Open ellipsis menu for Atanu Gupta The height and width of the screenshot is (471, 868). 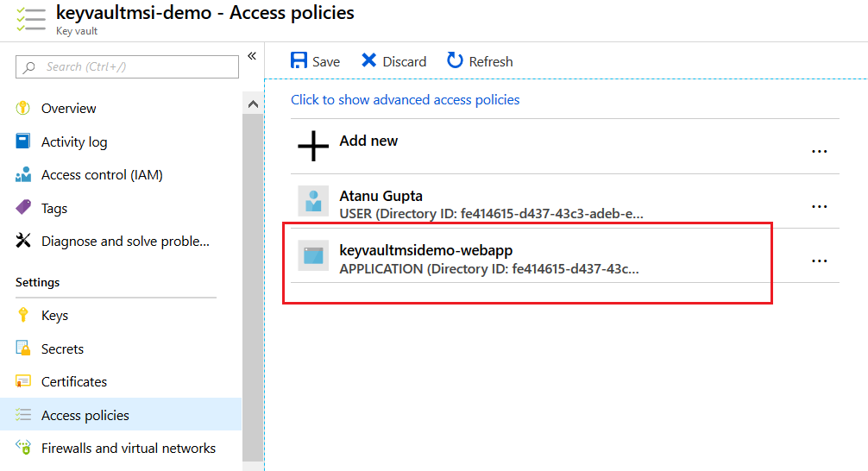point(820,206)
